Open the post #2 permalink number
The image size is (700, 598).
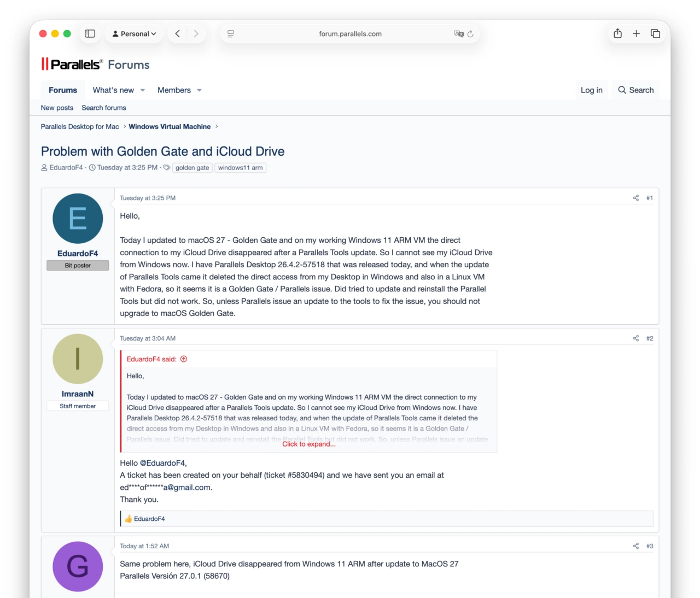(x=650, y=338)
